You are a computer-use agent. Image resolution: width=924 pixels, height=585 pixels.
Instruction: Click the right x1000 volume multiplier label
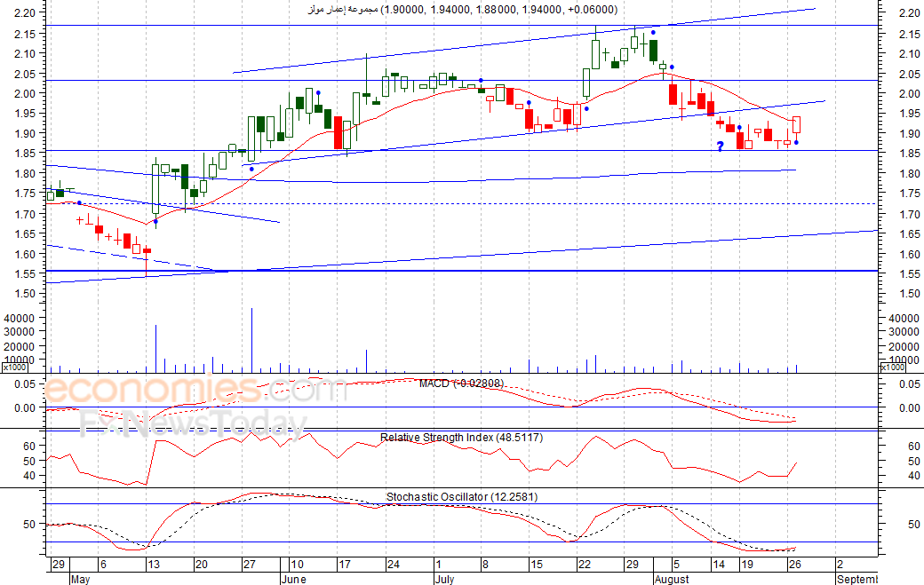tap(892, 368)
